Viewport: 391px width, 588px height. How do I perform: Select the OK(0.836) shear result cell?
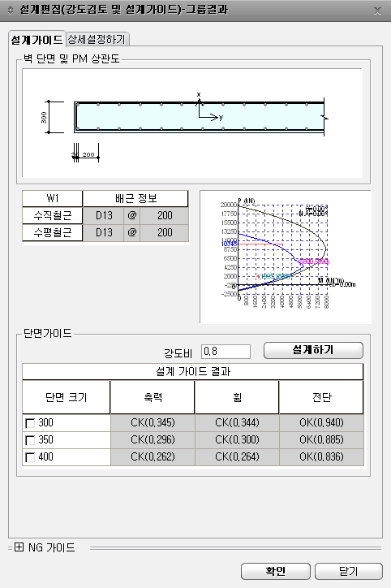pos(321,456)
